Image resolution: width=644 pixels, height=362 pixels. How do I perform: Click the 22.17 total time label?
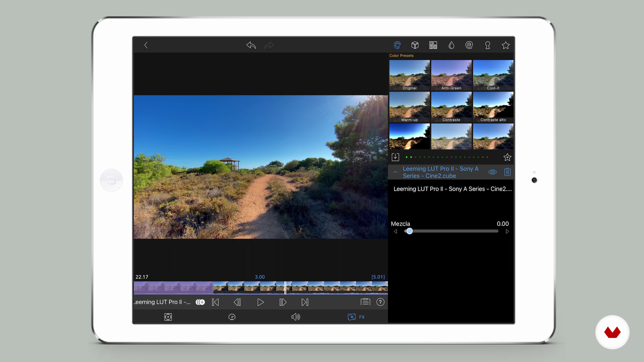point(142,277)
